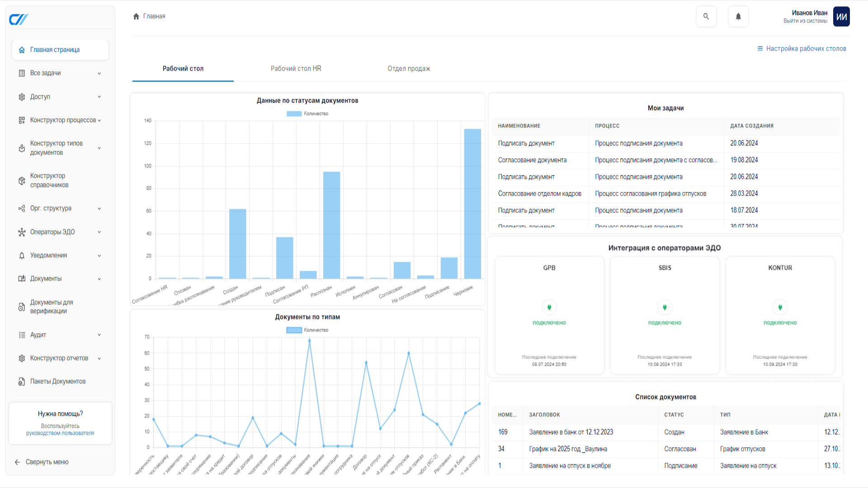The height and width of the screenshot is (488, 868).
Task: Expand the Операторы ЭДО submenu chevron
Action: coord(99,232)
